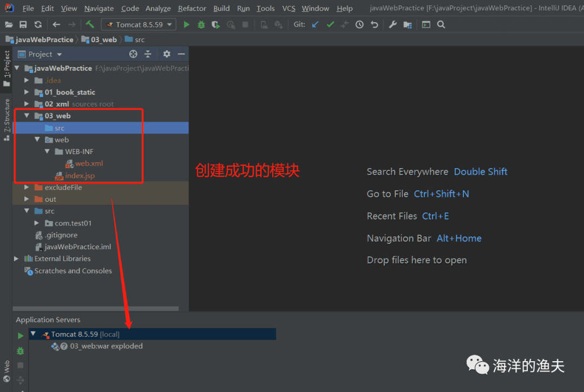
Task: Expand the out folder
Action: click(26, 199)
